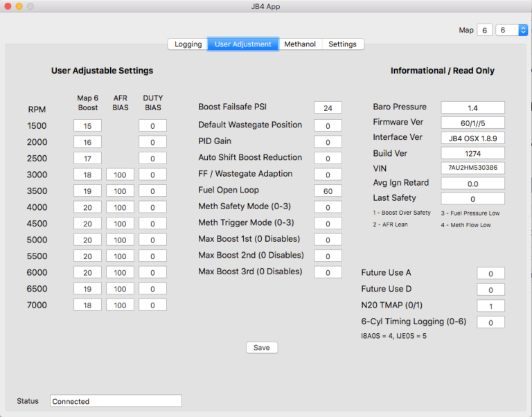Select the User Adjustment tab

tap(242, 44)
